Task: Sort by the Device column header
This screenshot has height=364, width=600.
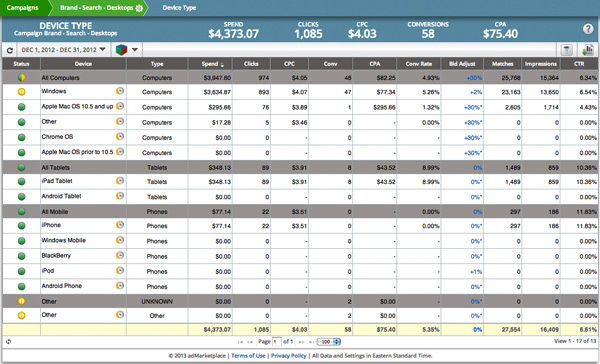Action: 83,64
